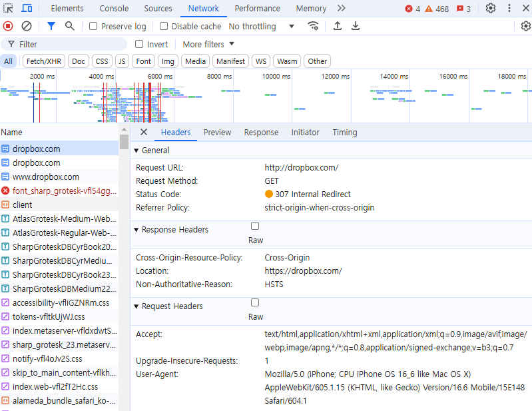Filter requests by Manifest type
532x411 pixels.
pos(231,61)
